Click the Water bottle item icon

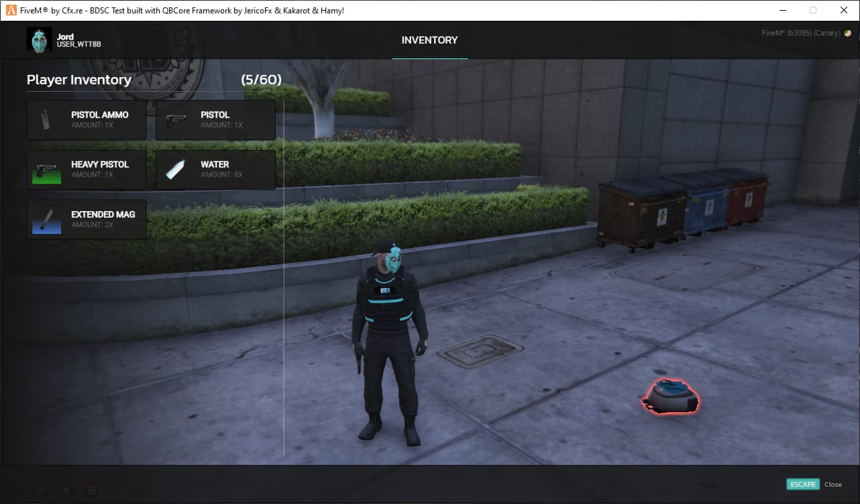175,169
